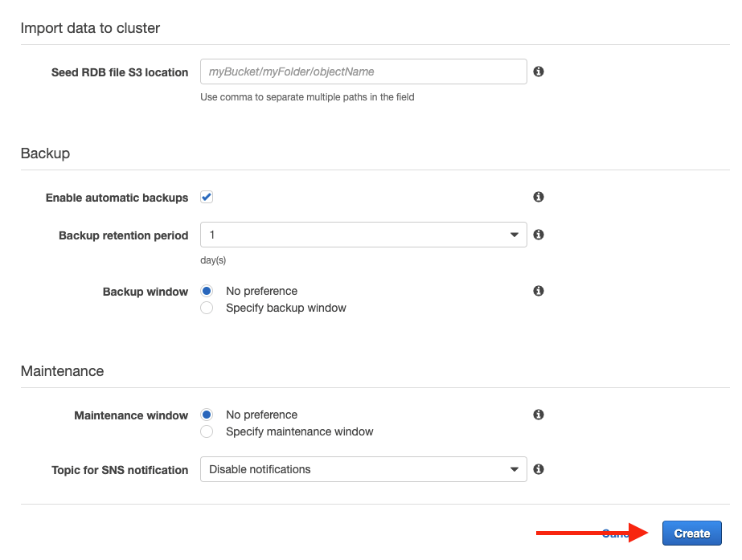This screenshot has height=560, width=742.
Task: Click the Backup retention period label
Action: tap(123, 235)
